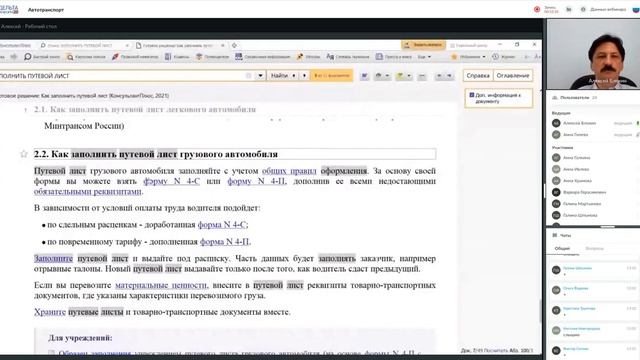Screen dimensions: 640x360
Task: Click the add-to-favorites folder icon in document toolbar
Action: (400, 76)
